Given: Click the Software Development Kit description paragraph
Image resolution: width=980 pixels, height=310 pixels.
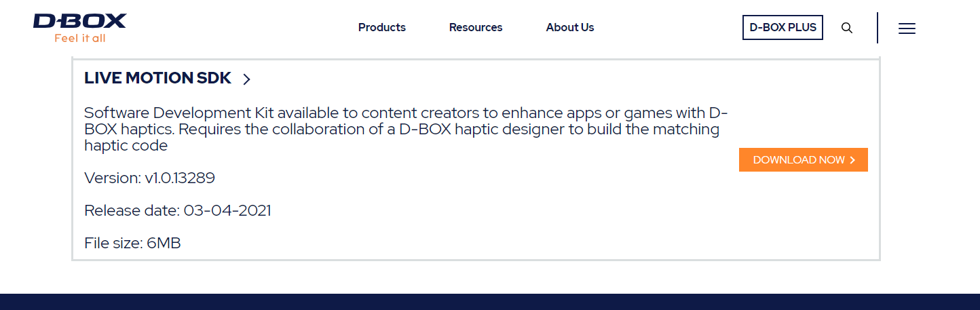Looking at the screenshot, I should point(406,129).
